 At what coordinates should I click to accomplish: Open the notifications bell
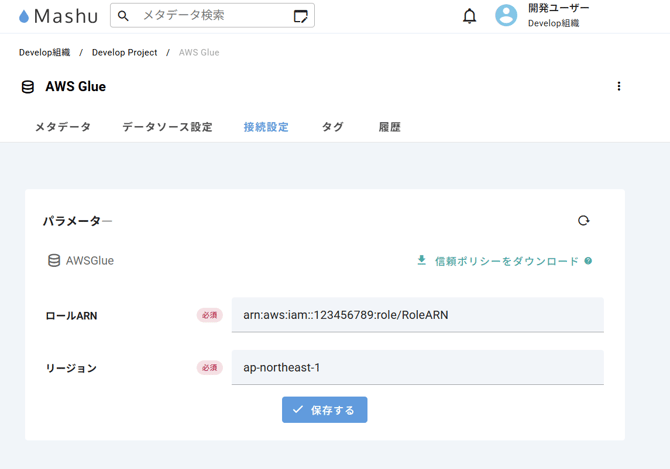coord(469,16)
